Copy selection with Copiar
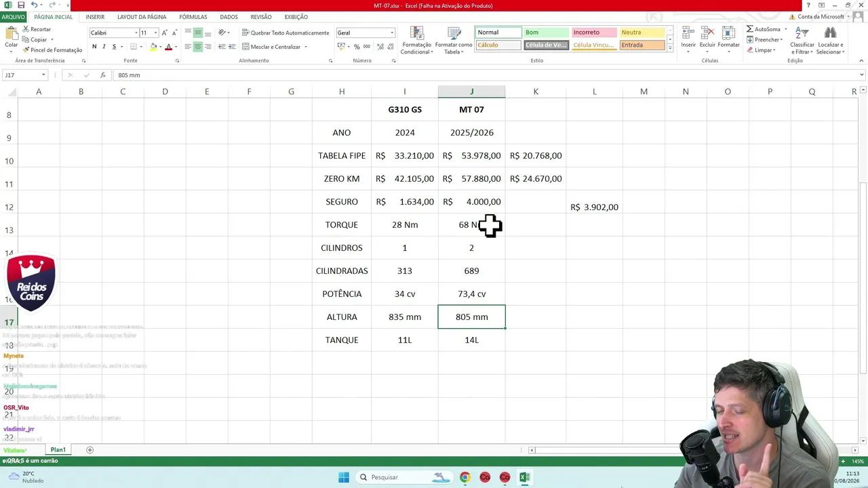The image size is (868, 488). click(35, 39)
